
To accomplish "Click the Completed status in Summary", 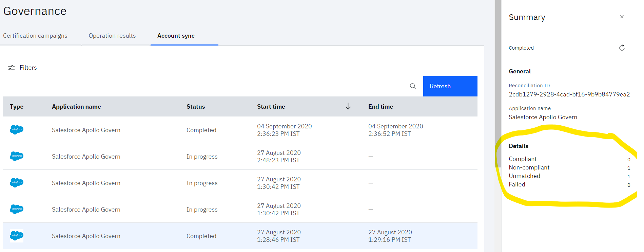I will (521, 48).
